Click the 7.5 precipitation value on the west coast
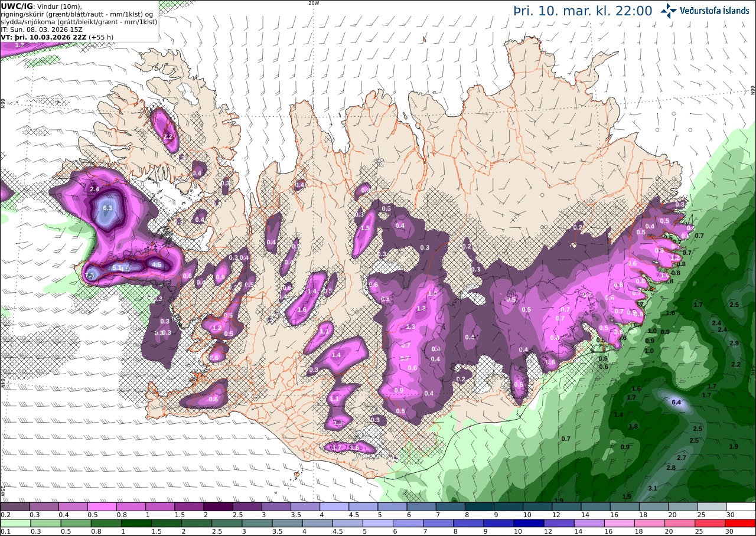This screenshot has height=536, width=756. [90, 276]
